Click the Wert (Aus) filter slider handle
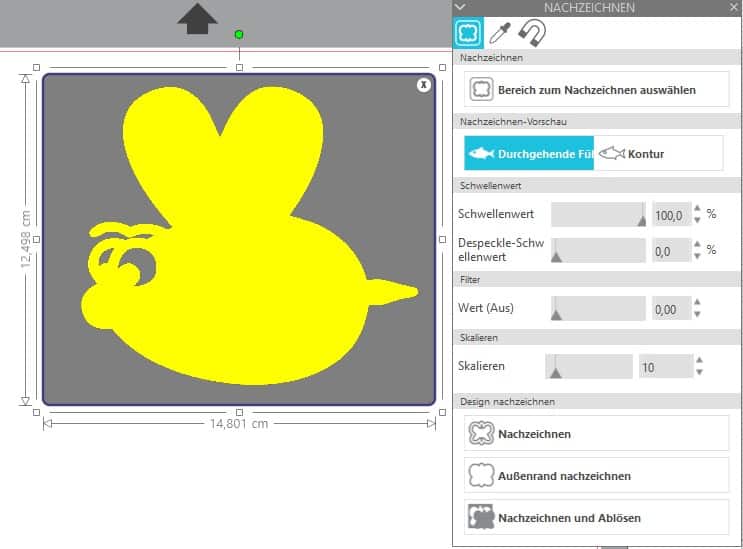The image size is (743, 549). point(556,315)
